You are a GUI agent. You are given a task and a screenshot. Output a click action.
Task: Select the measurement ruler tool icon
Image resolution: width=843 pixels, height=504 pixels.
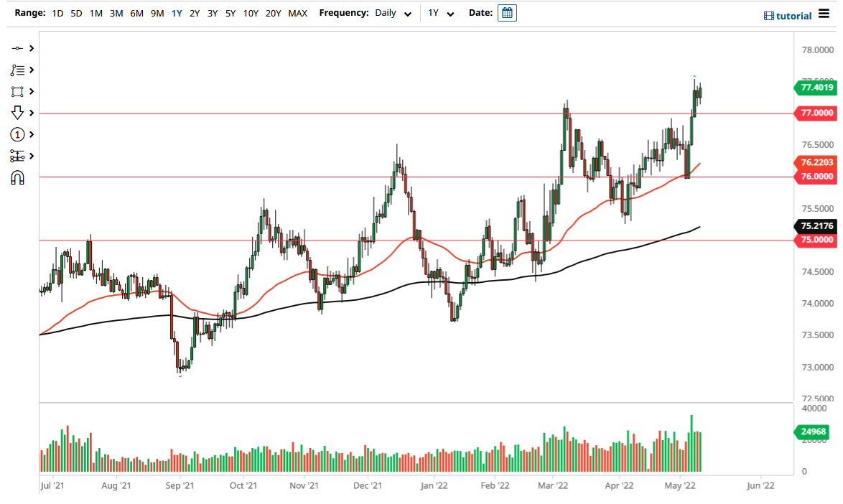pyautogui.click(x=17, y=156)
